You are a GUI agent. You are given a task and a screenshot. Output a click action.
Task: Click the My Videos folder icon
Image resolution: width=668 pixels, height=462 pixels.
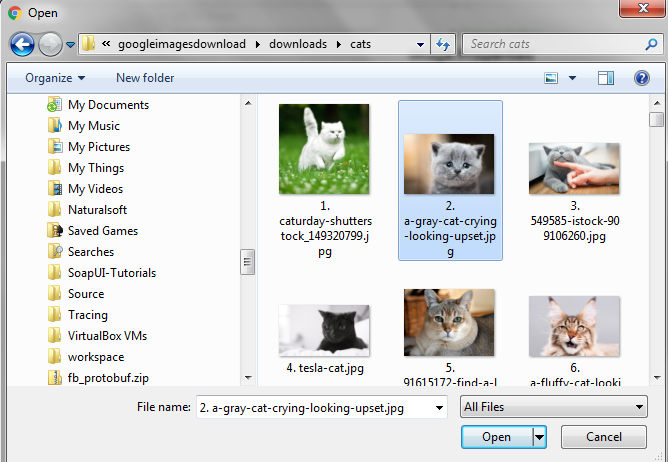coord(55,189)
